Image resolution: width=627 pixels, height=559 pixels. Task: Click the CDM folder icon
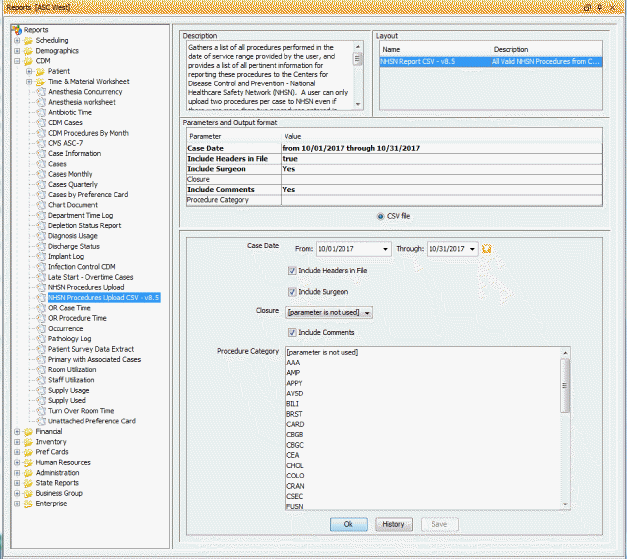coord(28,61)
